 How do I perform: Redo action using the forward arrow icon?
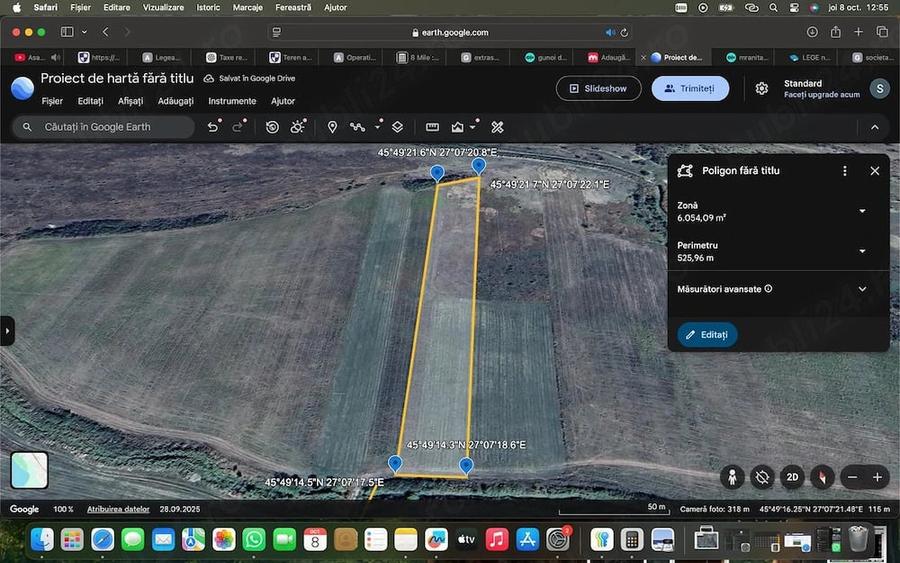pos(238,127)
